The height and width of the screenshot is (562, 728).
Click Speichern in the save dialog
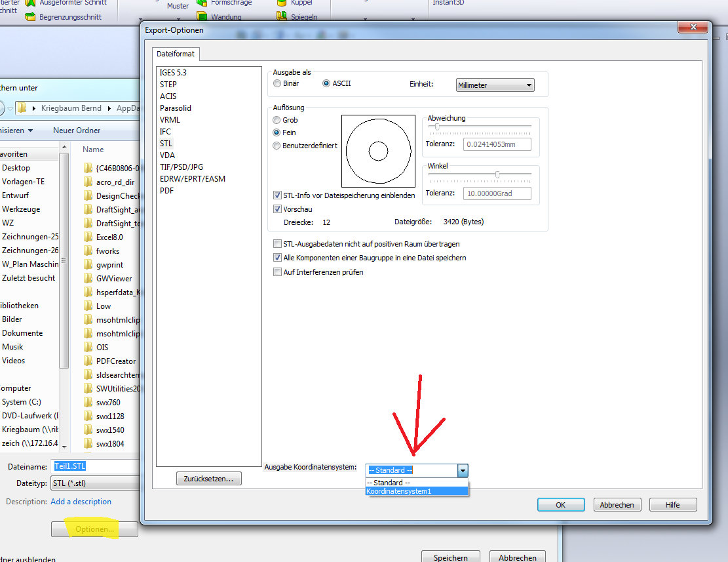[x=451, y=557]
